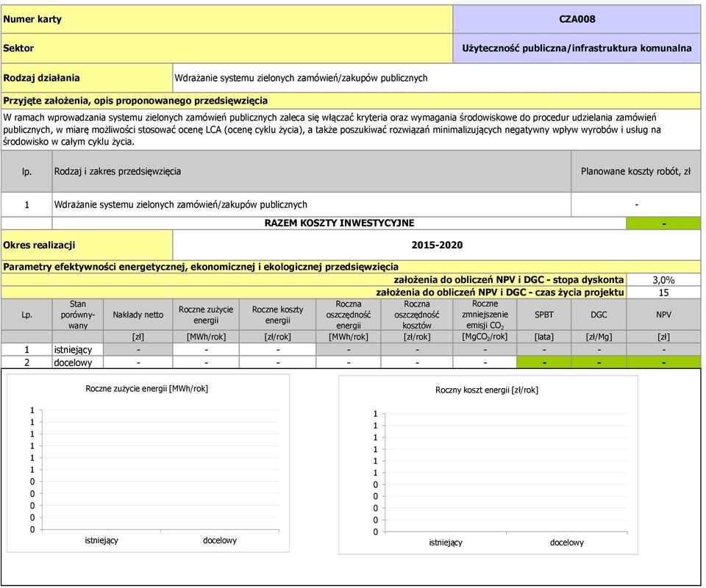Click the NPV column header
The image size is (706, 588).
pos(663,315)
